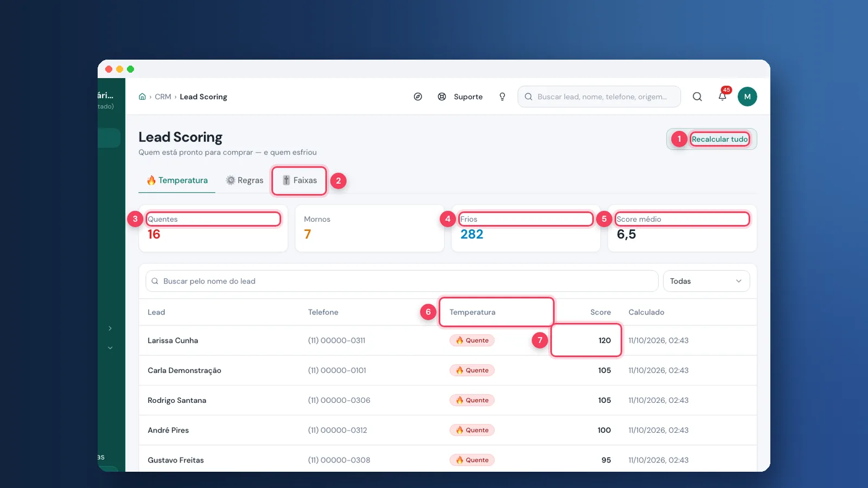The width and height of the screenshot is (868, 488).
Task: Click the Calculado column header
Action: point(646,312)
